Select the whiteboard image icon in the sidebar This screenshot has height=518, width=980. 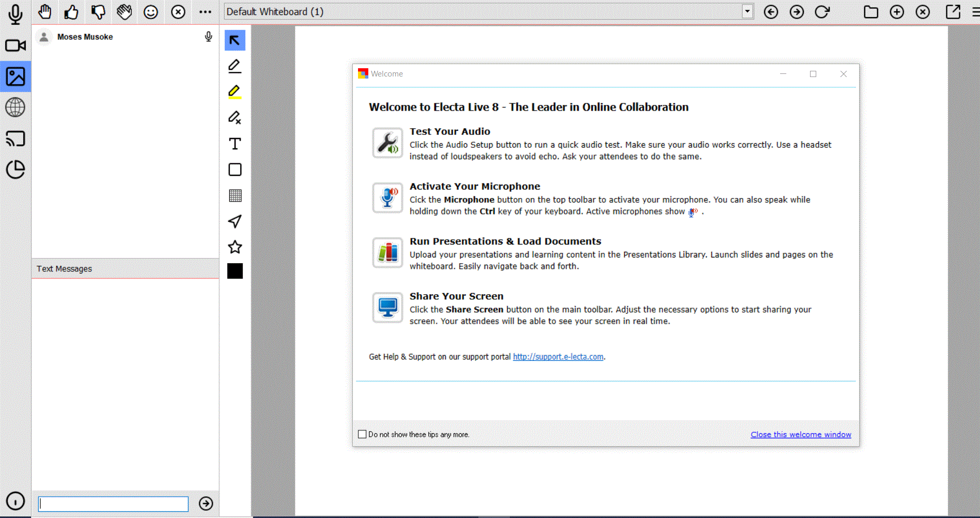15,77
